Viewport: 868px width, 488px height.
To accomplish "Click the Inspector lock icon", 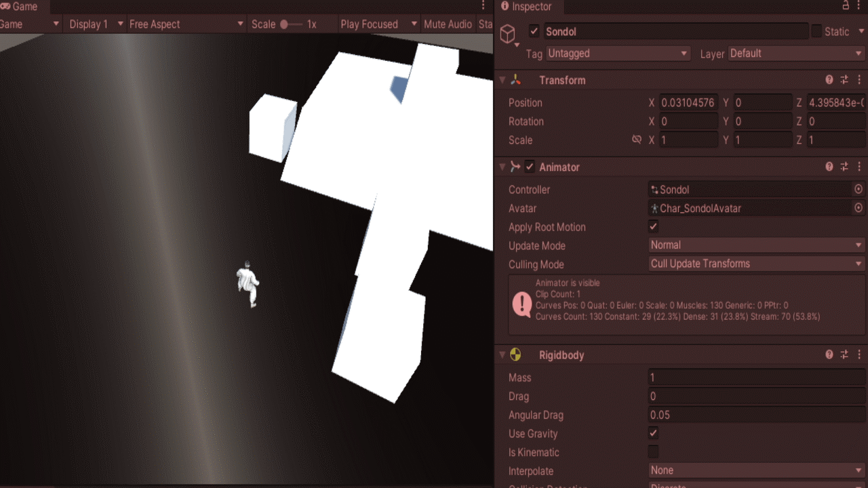I will (846, 6).
